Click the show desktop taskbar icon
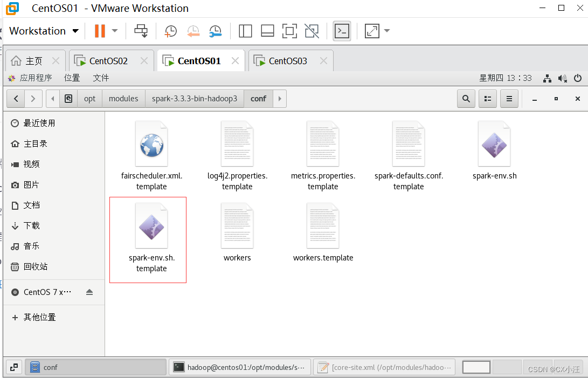Image resolution: width=588 pixels, height=378 pixels. (14, 367)
